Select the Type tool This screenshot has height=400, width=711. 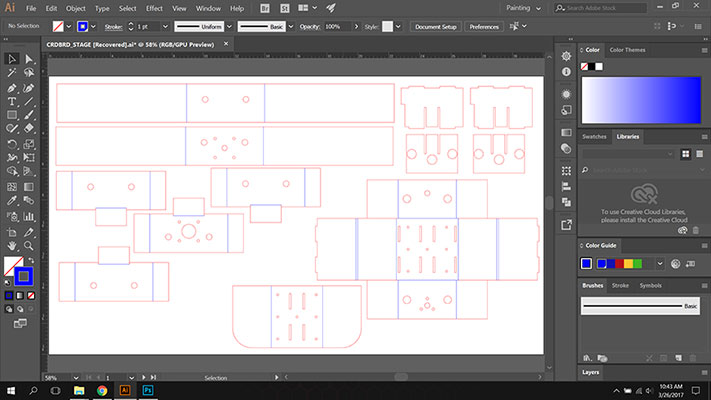click(12, 102)
